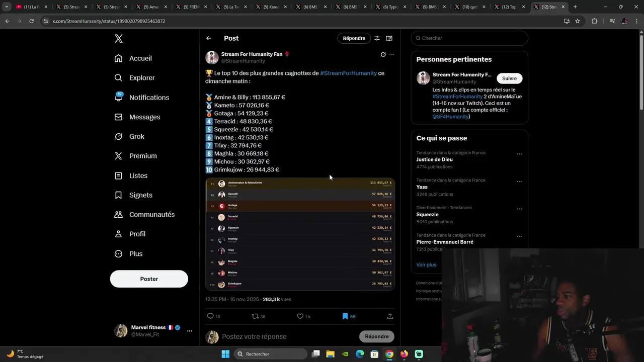
Task: Reload the page
Action: pos(31,21)
